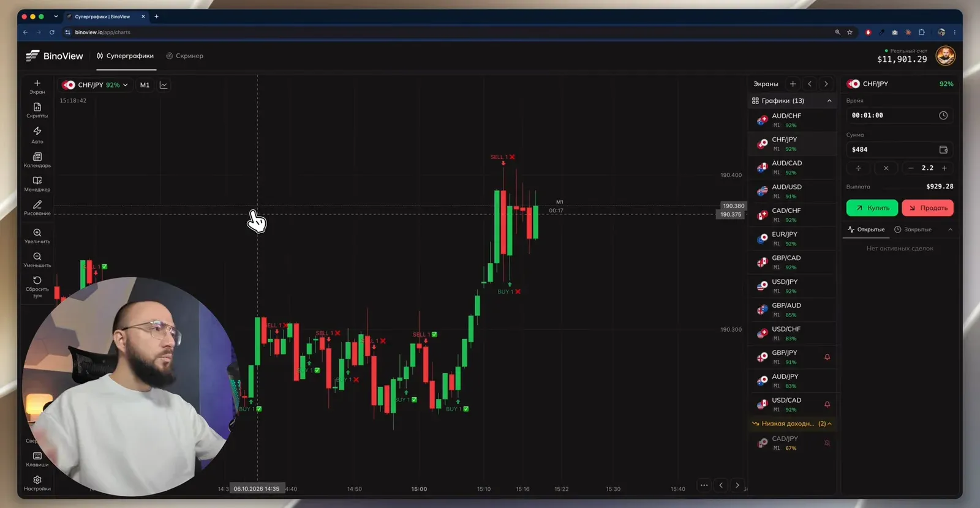Go to the next screen in Экраны header
This screenshot has height=508, width=980.
(x=826, y=84)
